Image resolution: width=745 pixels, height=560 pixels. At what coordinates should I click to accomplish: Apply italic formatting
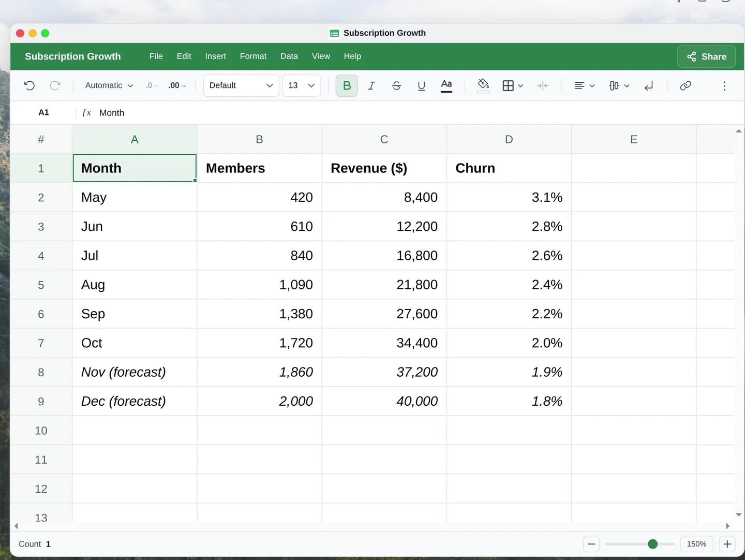click(x=371, y=85)
